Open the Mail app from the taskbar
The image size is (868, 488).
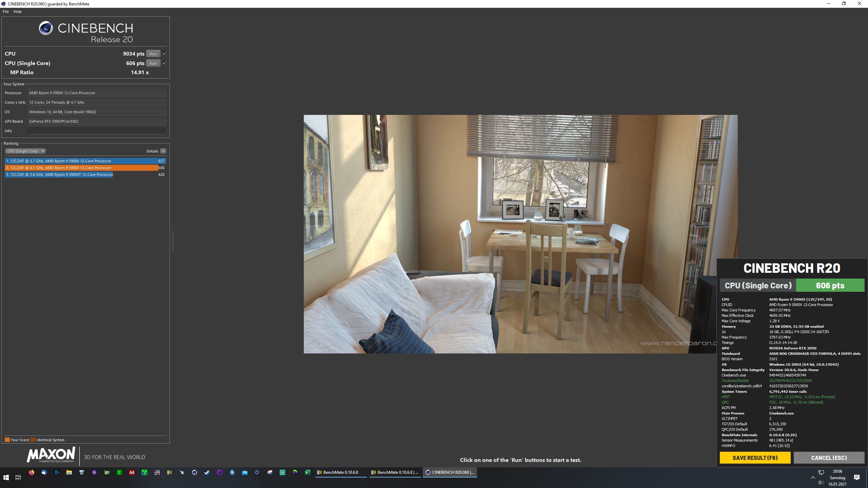245,472
